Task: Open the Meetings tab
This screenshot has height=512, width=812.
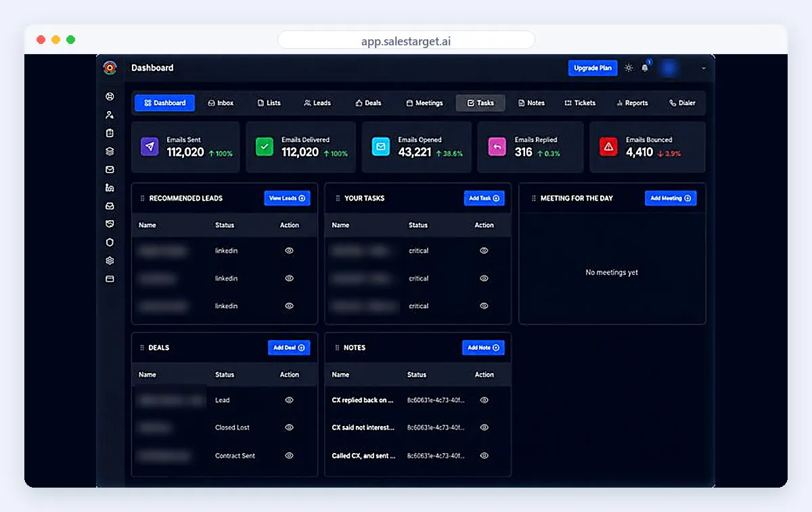Action: (424, 103)
